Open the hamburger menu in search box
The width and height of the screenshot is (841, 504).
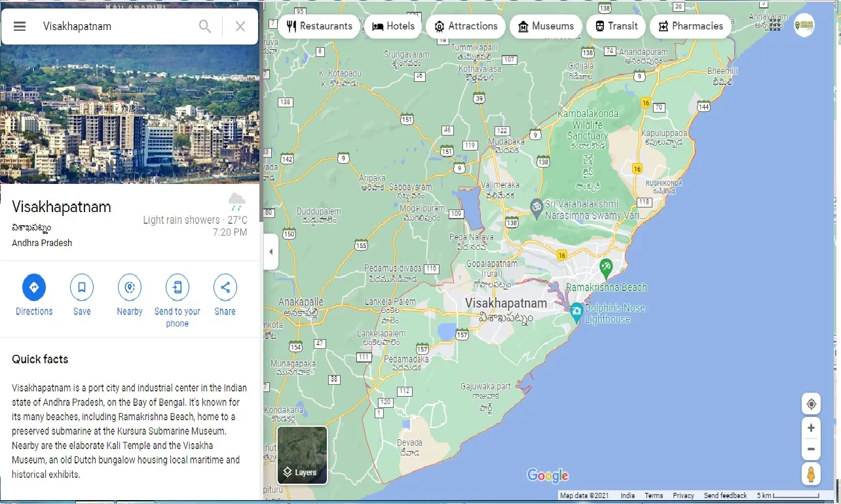(x=20, y=26)
